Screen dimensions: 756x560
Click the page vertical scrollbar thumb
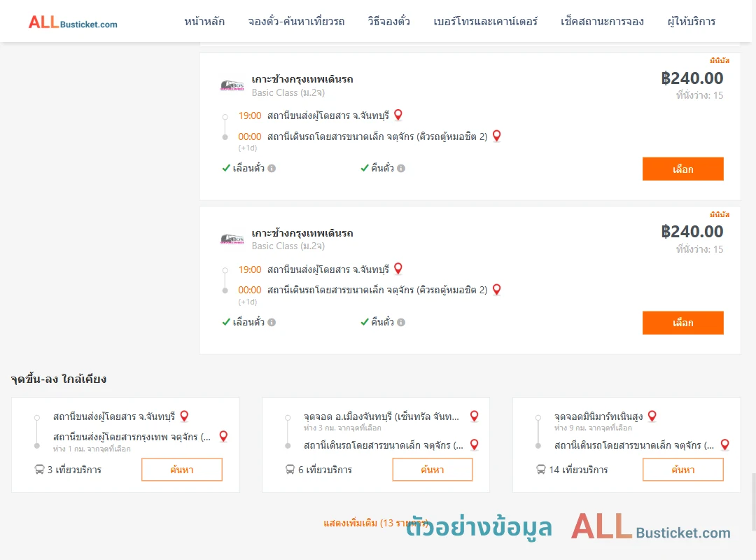point(753,502)
